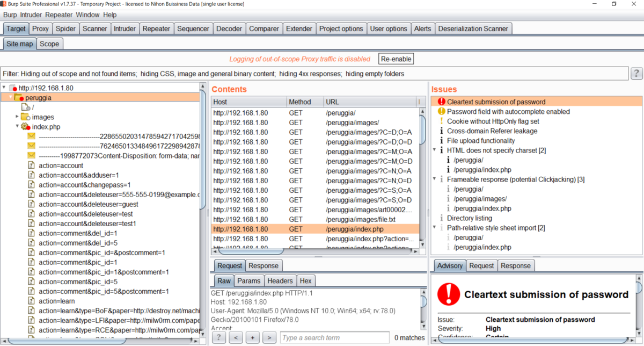This screenshot has width=644, height=346.
Task: Open the Burp menu
Action: coord(10,15)
